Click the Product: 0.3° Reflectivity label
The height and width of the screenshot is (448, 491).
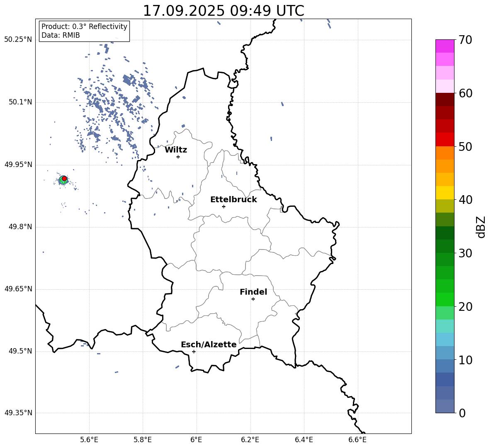[84, 26]
